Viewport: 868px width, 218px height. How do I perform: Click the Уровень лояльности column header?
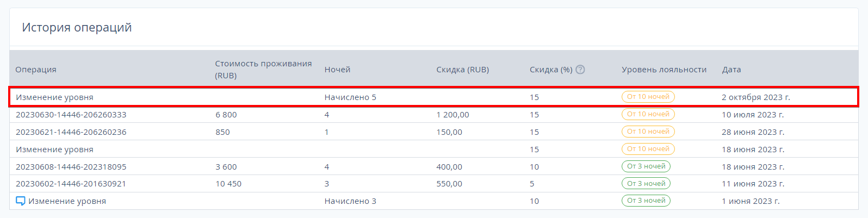tap(664, 70)
